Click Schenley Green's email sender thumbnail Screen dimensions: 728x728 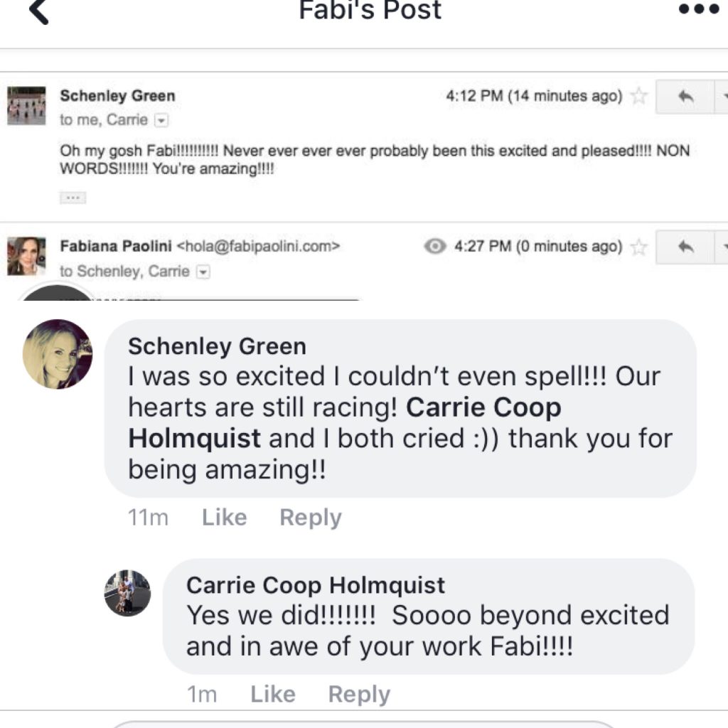click(x=26, y=105)
